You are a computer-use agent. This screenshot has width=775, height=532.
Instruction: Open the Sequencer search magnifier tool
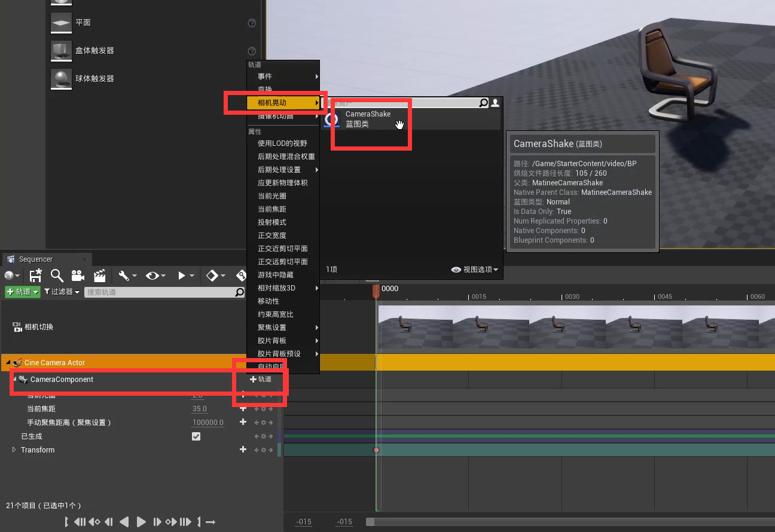[x=56, y=276]
